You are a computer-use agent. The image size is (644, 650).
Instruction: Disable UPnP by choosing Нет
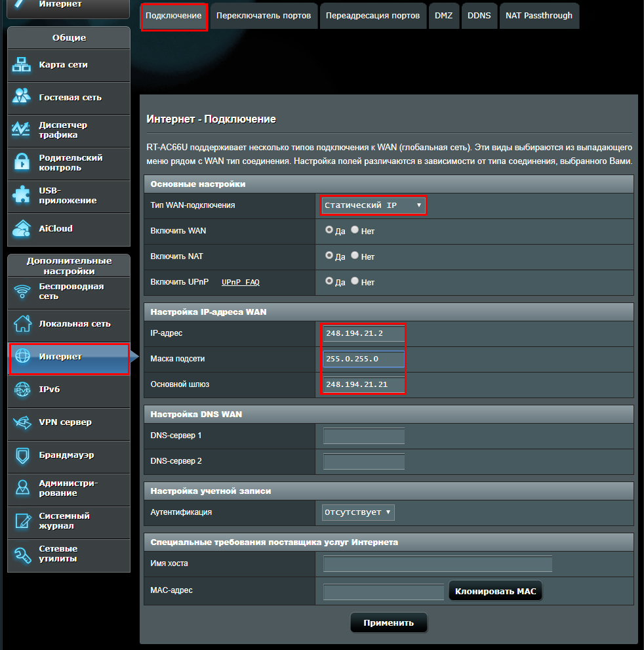click(355, 281)
